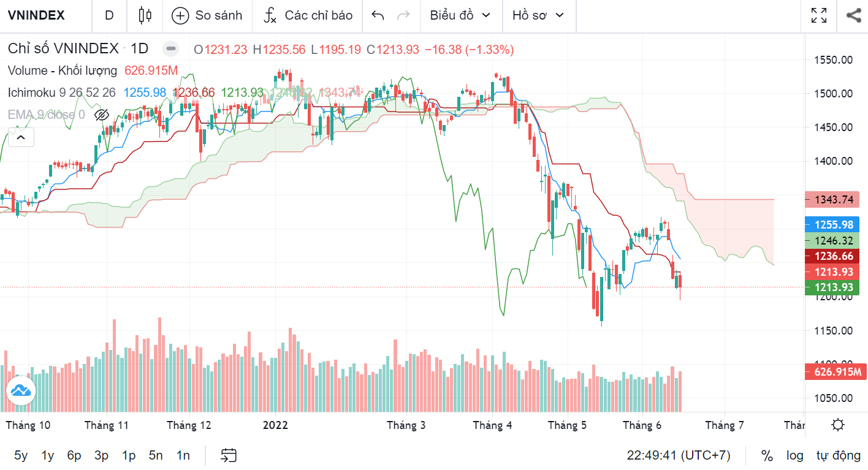Image resolution: width=868 pixels, height=470 pixels.
Task: Show the hidden EMA 9 indicator
Action: click(102, 115)
